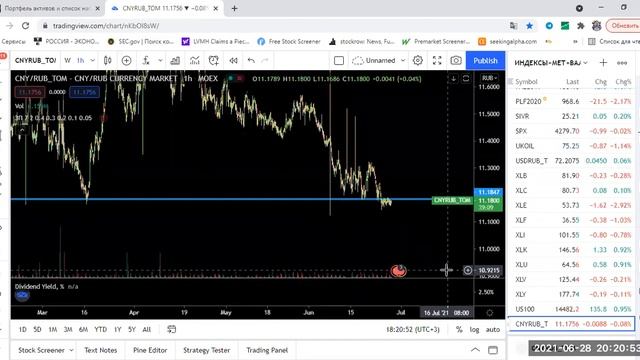The height and width of the screenshot is (360, 640).
Task: Click the W weekly interval button
Action: pyautogui.click(x=67, y=60)
